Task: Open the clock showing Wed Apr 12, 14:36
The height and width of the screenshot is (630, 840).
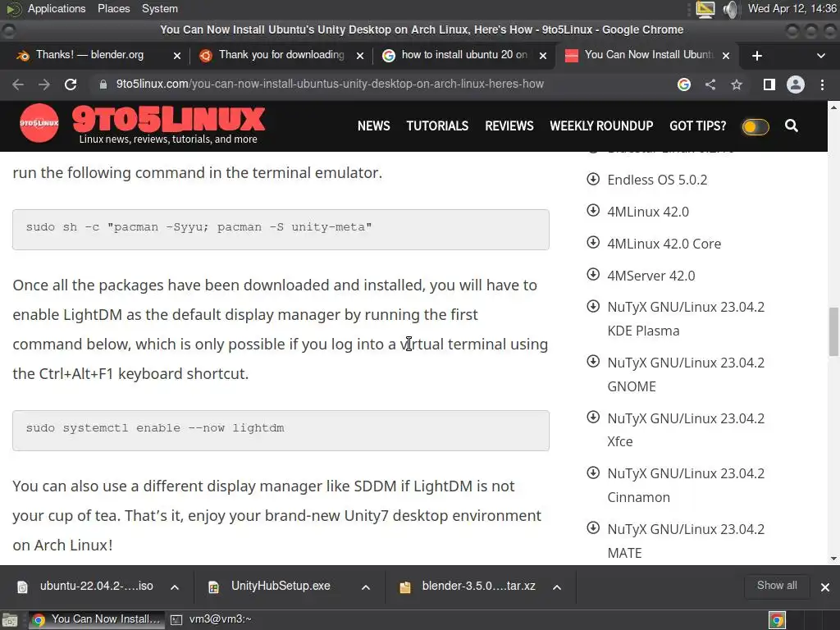Action: [792, 8]
